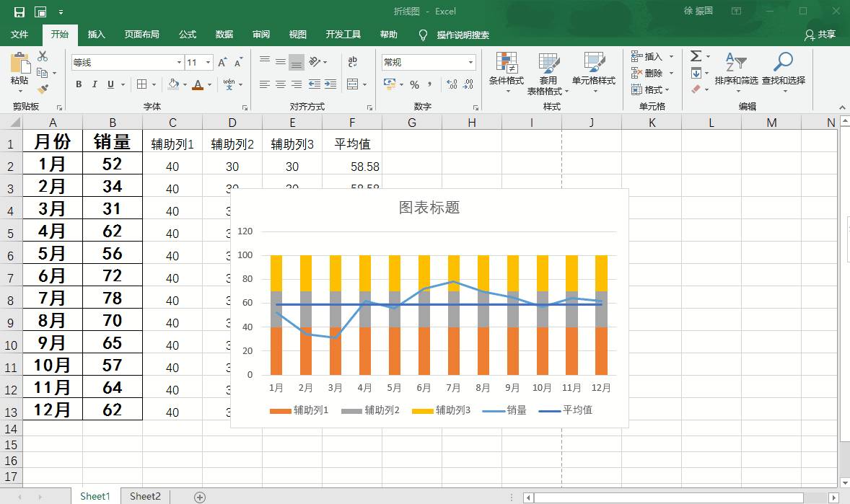Apply percent style to the cells
This screenshot has width=850, height=504.
[414, 84]
